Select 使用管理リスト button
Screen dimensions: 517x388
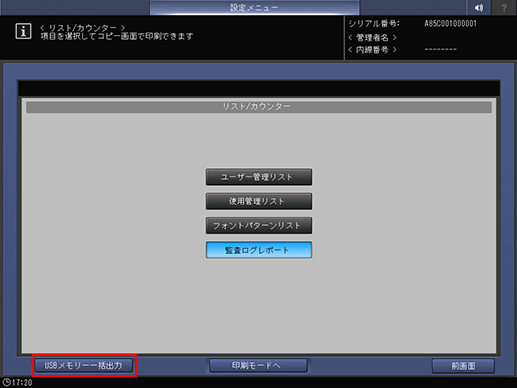pyautogui.click(x=259, y=201)
